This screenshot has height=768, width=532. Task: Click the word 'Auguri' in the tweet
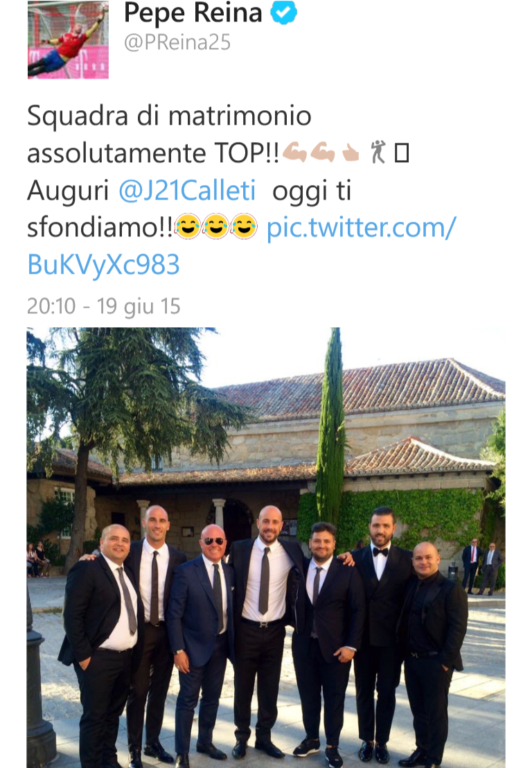coord(68,191)
